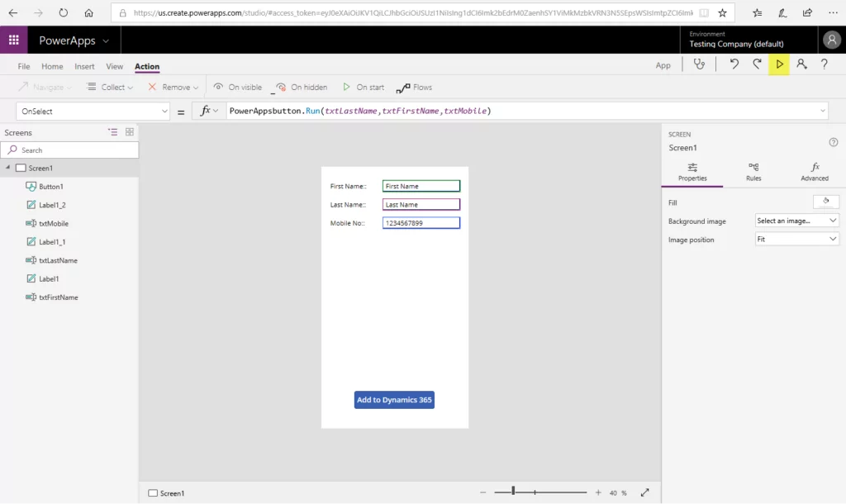Switch Screens pane to tree view
The height and width of the screenshot is (504, 846).
[112, 132]
